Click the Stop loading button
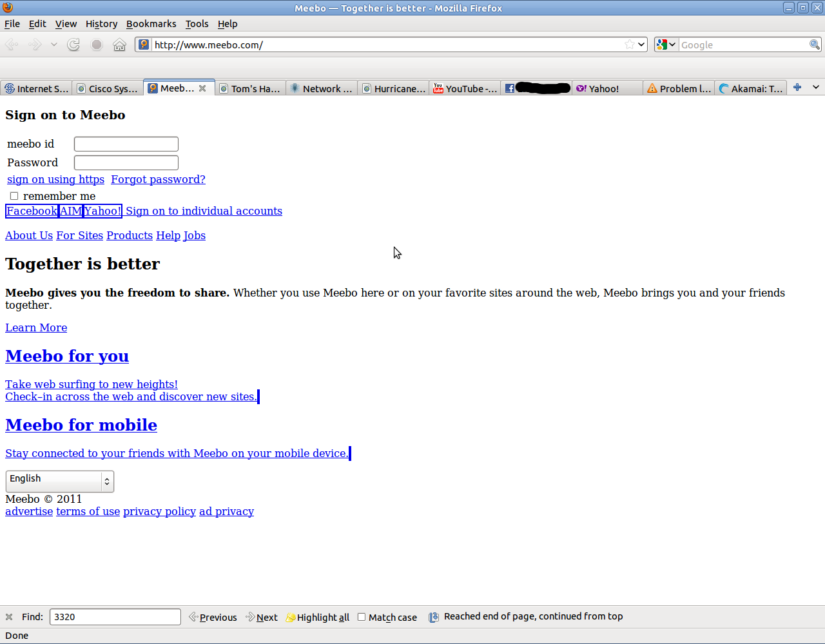This screenshot has width=825, height=644. (x=97, y=44)
